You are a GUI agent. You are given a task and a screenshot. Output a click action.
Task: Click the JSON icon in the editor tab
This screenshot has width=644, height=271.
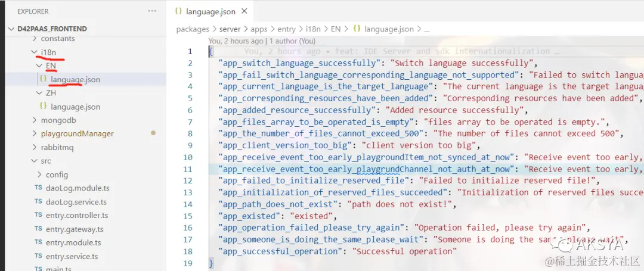pyautogui.click(x=178, y=11)
